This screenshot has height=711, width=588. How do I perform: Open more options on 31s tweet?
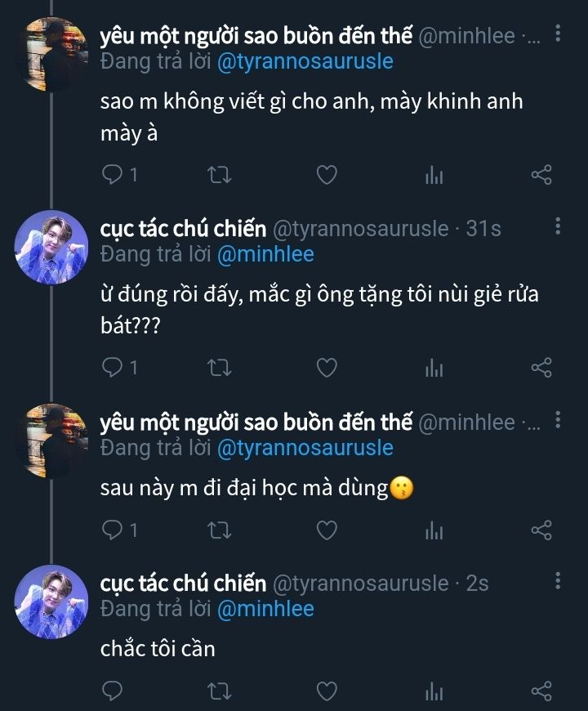[x=558, y=226]
